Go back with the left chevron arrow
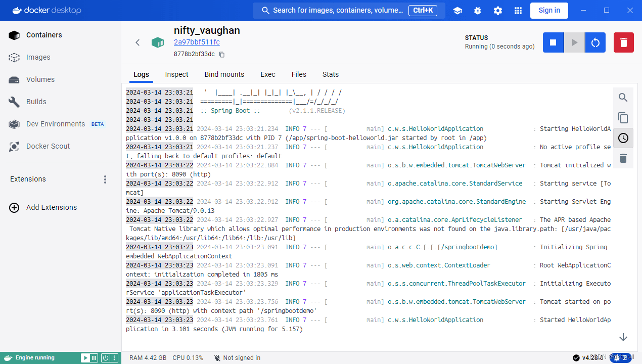The width and height of the screenshot is (642, 364). click(x=137, y=42)
